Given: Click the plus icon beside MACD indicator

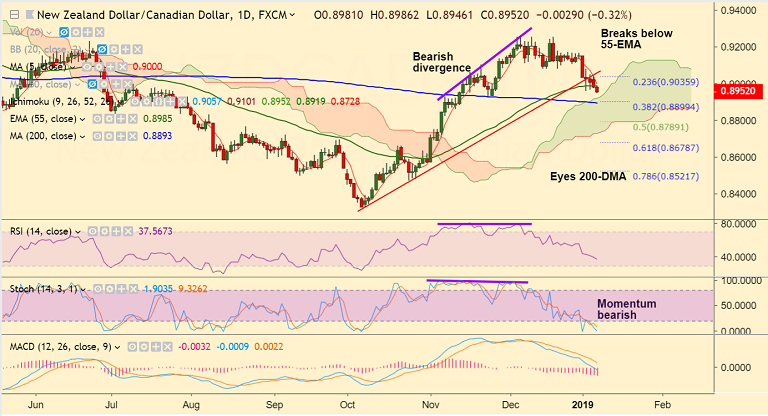Looking at the screenshot, I should pos(156,347).
